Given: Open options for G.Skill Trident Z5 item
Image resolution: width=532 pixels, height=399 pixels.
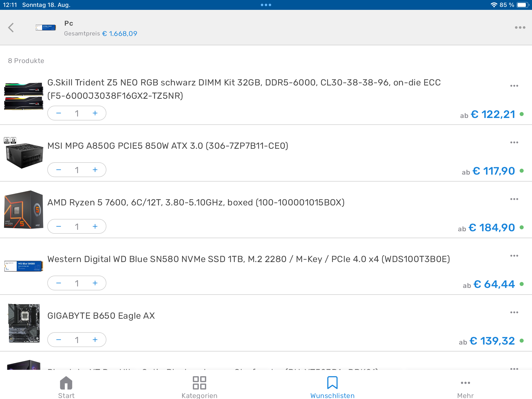Looking at the screenshot, I should pos(514,86).
